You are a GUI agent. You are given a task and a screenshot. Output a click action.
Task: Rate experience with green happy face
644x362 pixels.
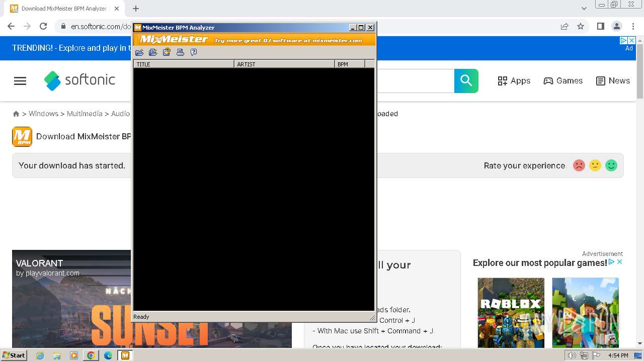coord(611,165)
